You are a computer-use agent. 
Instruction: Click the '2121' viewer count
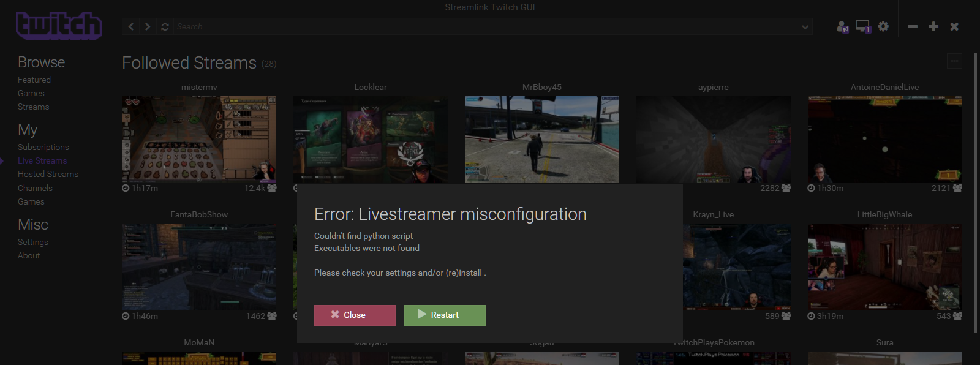[x=941, y=188]
